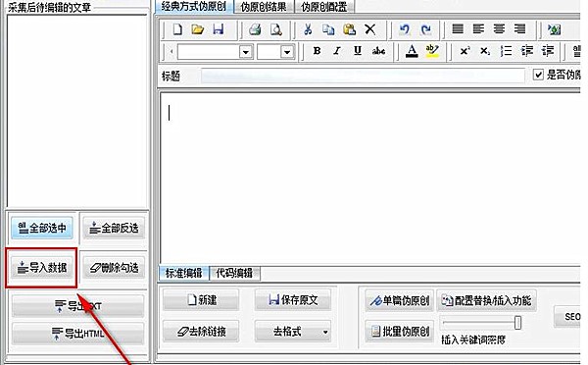Toggle bold formatting

click(x=317, y=51)
